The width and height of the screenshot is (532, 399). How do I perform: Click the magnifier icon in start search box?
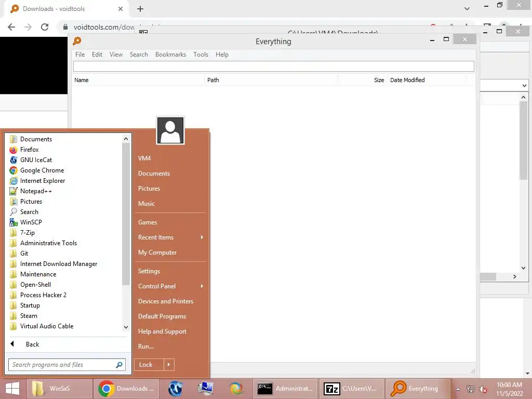pyautogui.click(x=119, y=365)
